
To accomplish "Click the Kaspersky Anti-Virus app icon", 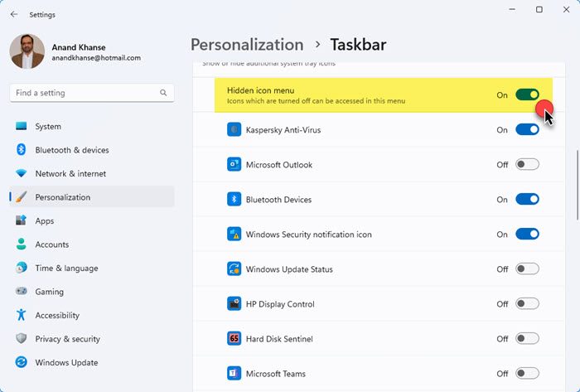I will pos(234,129).
